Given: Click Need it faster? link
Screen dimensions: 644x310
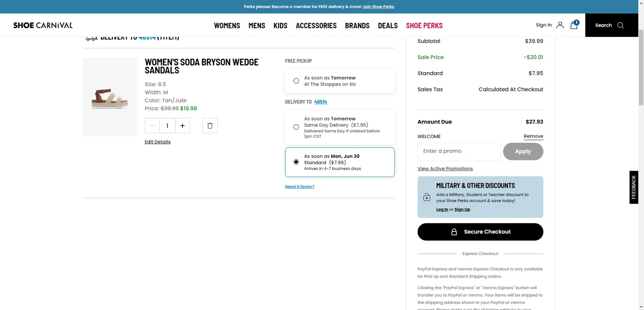Looking at the screenshot, I should tap(300, 187).
